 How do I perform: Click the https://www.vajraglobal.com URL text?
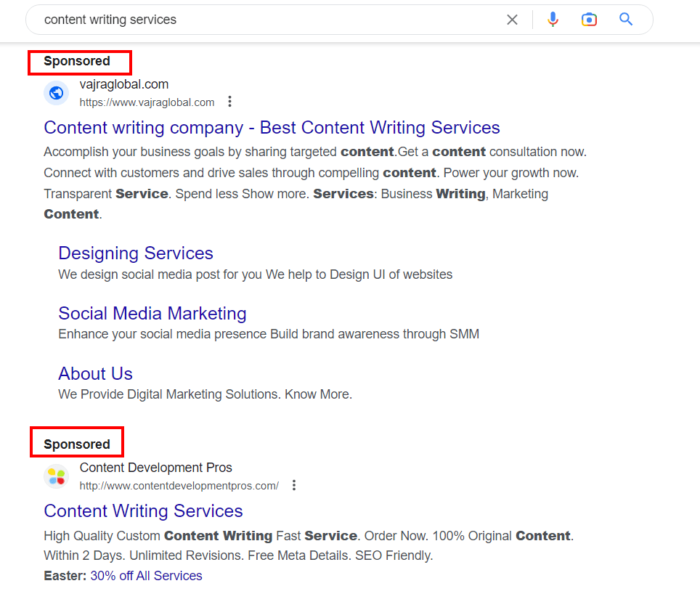click(147, 102)
